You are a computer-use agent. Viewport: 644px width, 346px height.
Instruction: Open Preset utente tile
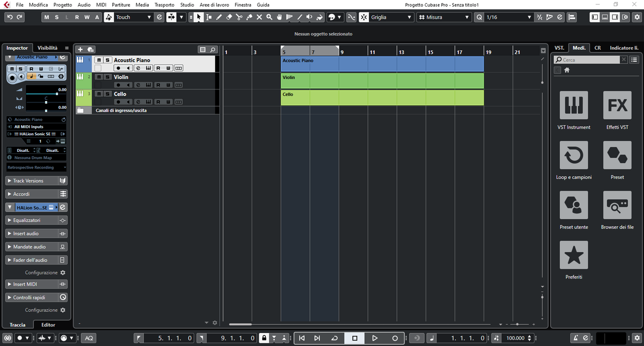pyautogui.click(x=574, y=205)
